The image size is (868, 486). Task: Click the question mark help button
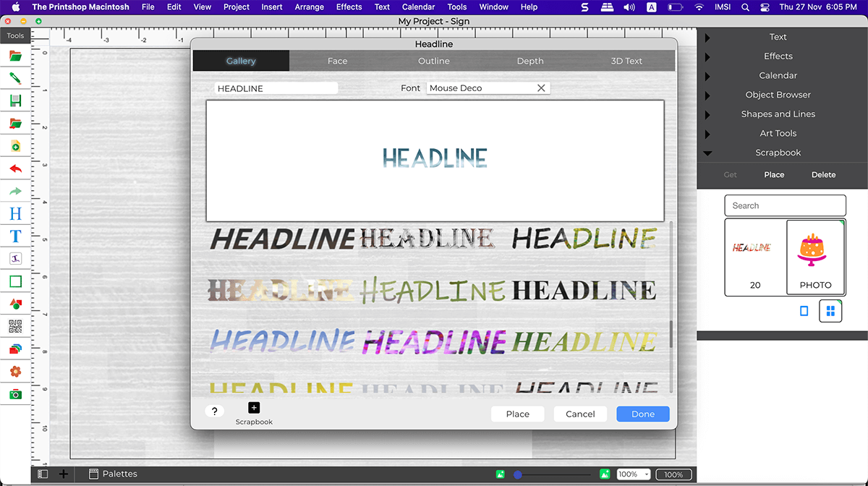click(x=214, y=412)
